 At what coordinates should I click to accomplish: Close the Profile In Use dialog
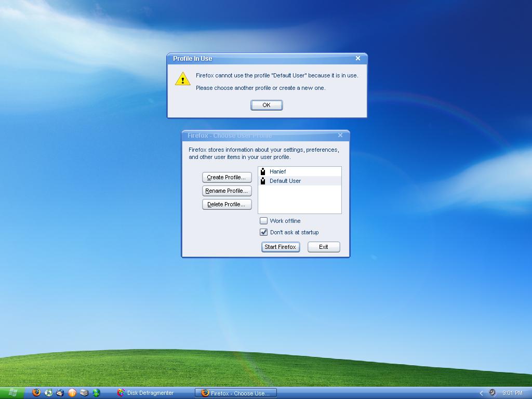[x=357, y=58]
